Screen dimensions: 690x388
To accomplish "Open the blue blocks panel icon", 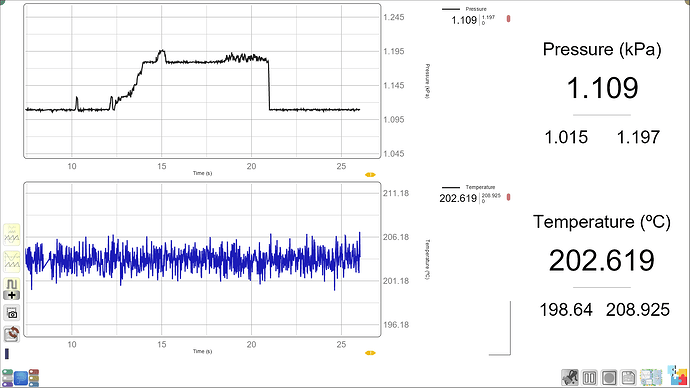I will pos(21,378).
